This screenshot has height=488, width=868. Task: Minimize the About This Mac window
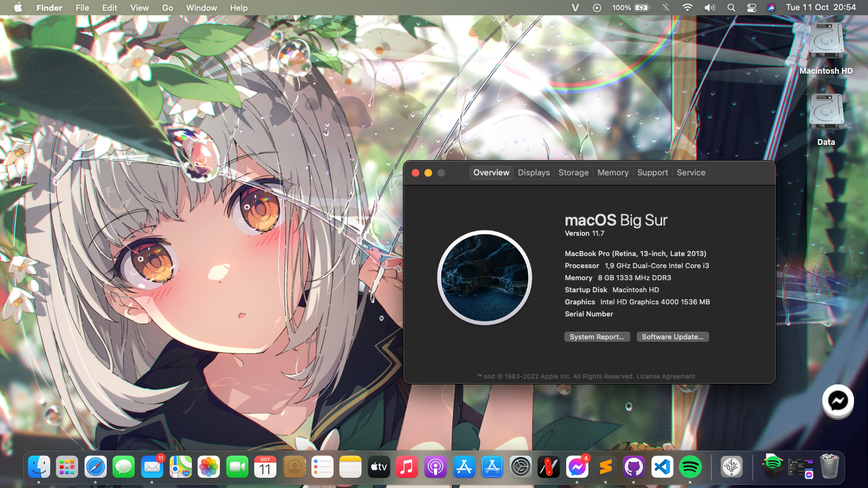tap(428, 173)
